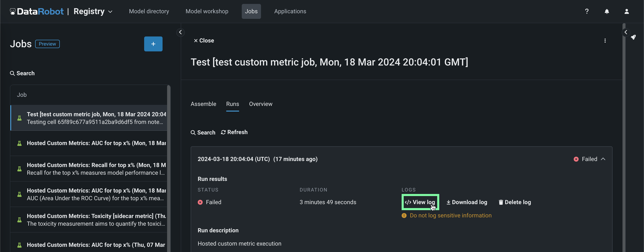Collapse the Jobs list panel arrow

[180, 32]
